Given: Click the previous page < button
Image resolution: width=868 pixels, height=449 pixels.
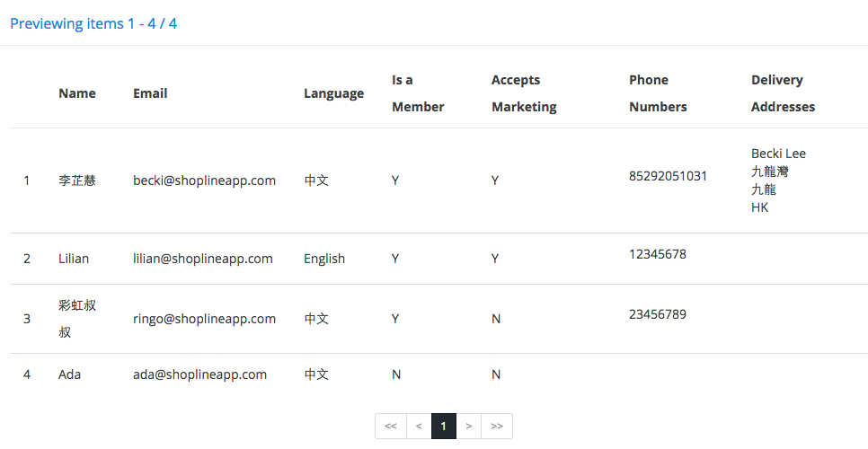Looking at the screenshot, I should click(419, 426).
